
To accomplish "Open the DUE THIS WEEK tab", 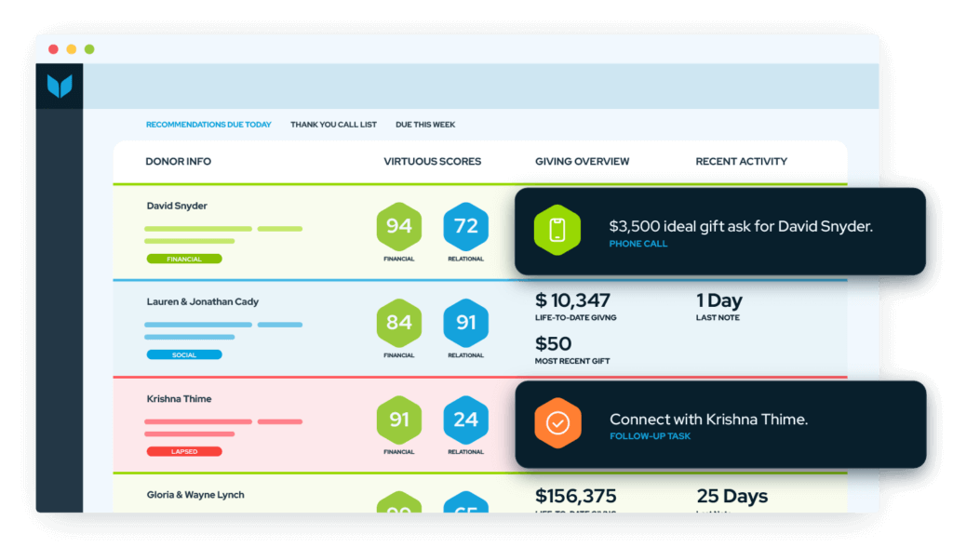I will tap(424, 124).
